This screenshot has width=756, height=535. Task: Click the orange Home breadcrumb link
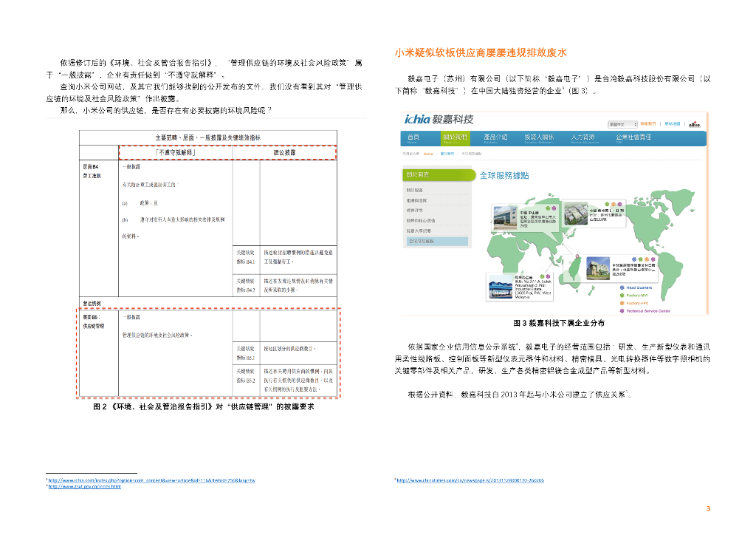pos(428,154)
